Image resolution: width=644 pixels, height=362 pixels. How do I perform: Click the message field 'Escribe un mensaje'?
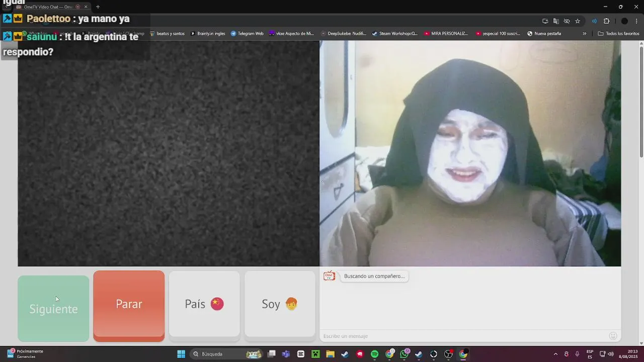463,336
